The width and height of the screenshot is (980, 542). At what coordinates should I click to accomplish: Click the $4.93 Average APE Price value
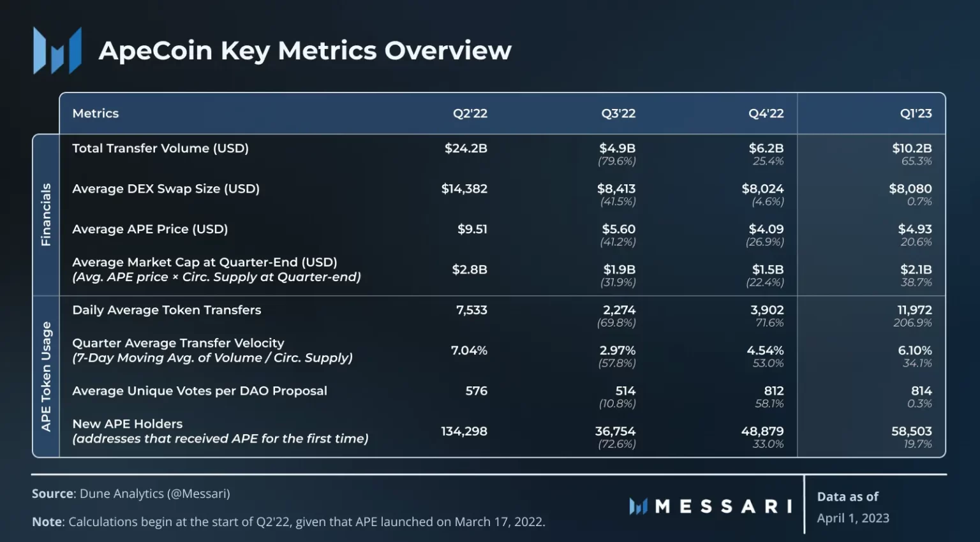click(915, 229)
